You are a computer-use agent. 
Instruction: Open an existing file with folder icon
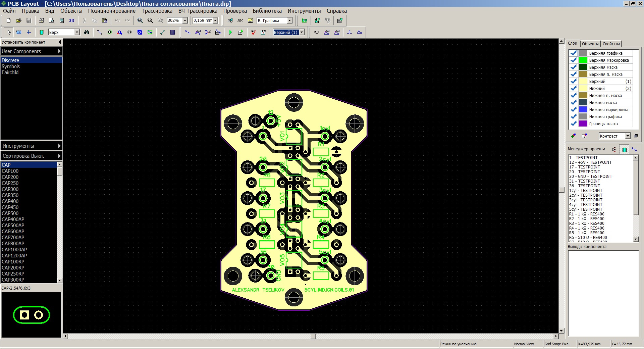pos(19,20)
